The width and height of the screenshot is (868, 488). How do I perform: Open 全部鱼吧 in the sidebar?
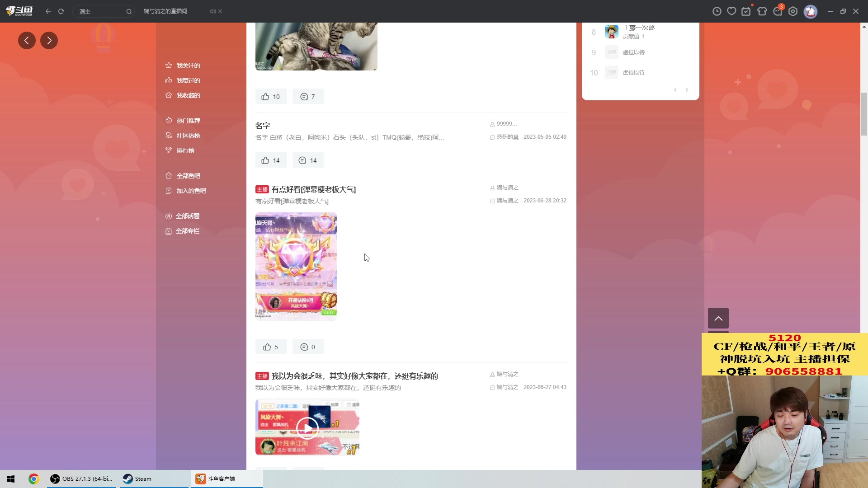click(183, 176)
